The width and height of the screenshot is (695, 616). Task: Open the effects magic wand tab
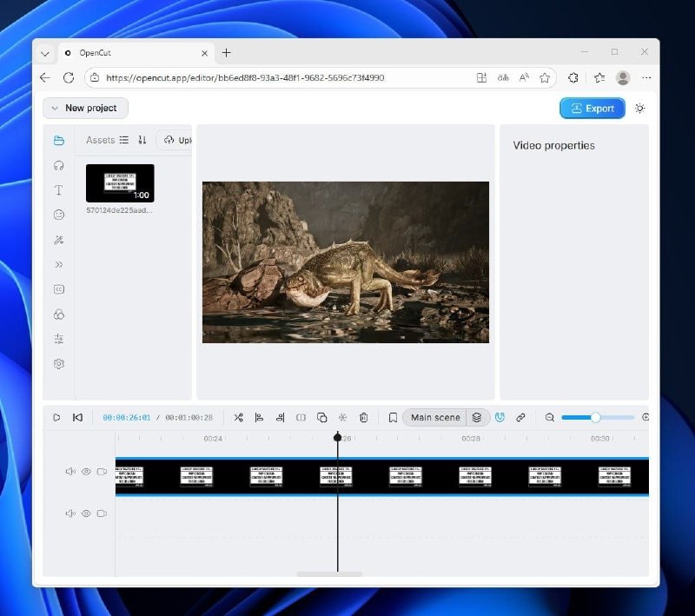(59, 240)
